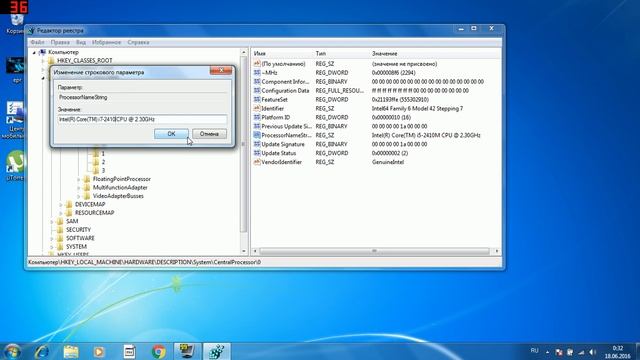Expand the SAM key
This screenshot has width=640, height=360.
coord(52,222)
